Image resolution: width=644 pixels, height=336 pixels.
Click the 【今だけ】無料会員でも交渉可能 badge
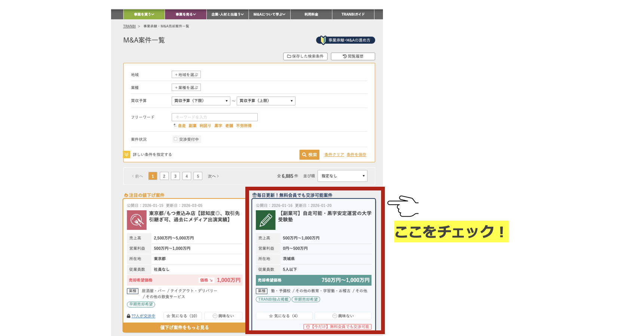pyautogui.click(x=337, y=327)
